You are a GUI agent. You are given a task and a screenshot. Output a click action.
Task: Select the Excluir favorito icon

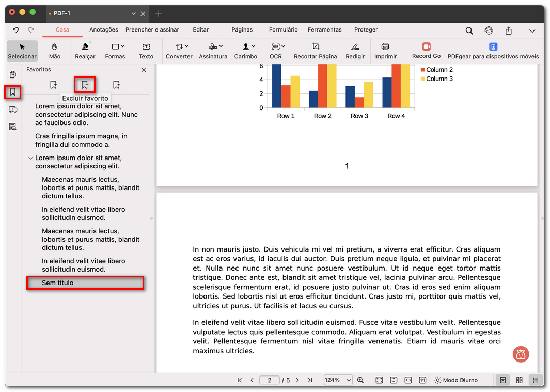tap(85, 84)
